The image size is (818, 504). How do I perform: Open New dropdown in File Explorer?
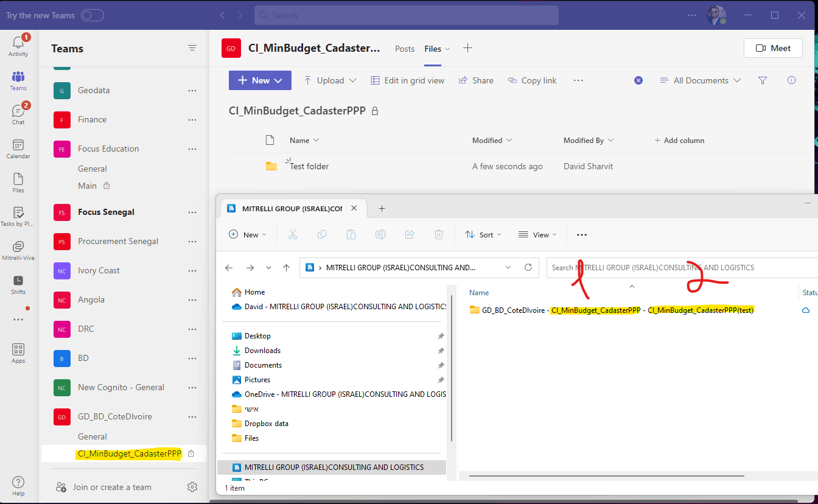click(247, 234)
